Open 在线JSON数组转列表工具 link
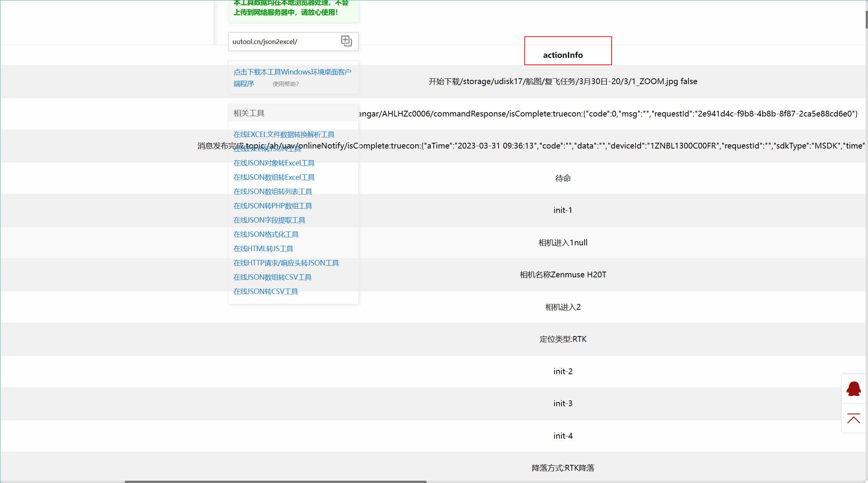868x483 pixels. 273,191
